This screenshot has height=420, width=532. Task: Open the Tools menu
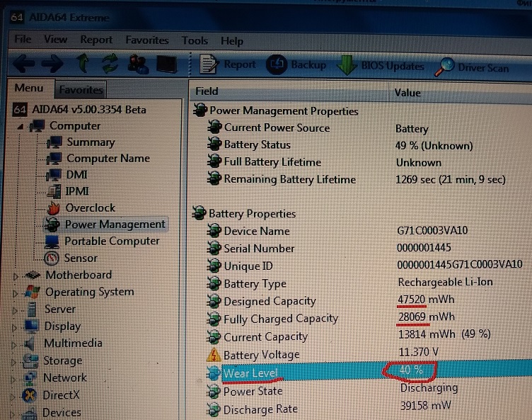[195, 41]
